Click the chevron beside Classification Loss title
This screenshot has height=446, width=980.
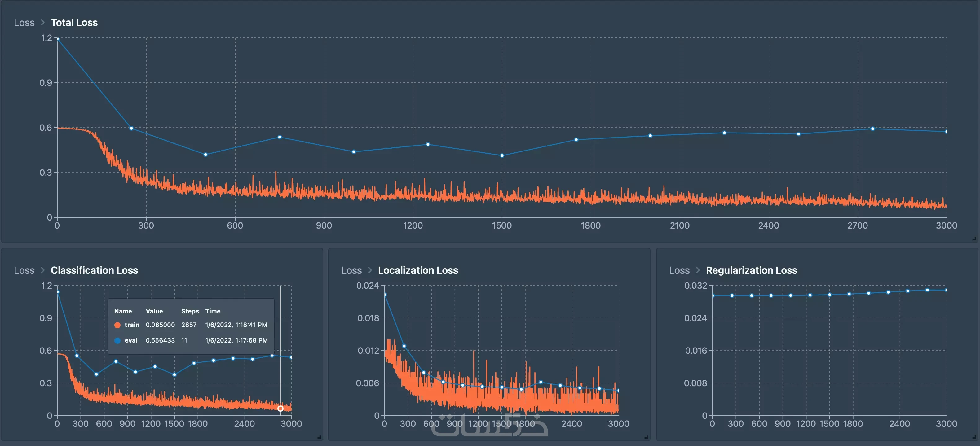[x=42, y=270]
